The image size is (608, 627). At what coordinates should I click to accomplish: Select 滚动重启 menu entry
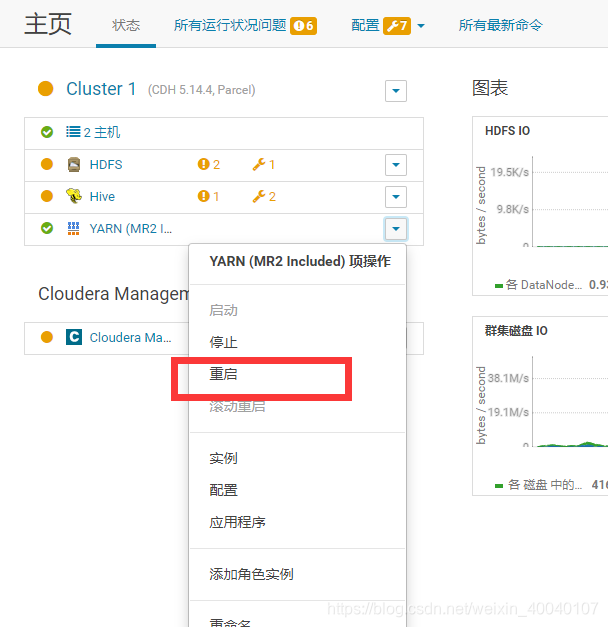(238, 406)
